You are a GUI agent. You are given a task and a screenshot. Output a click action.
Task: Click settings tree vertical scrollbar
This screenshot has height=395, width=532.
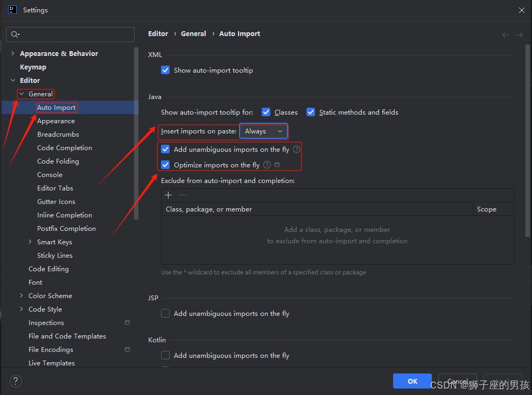(x=136, y=133)
